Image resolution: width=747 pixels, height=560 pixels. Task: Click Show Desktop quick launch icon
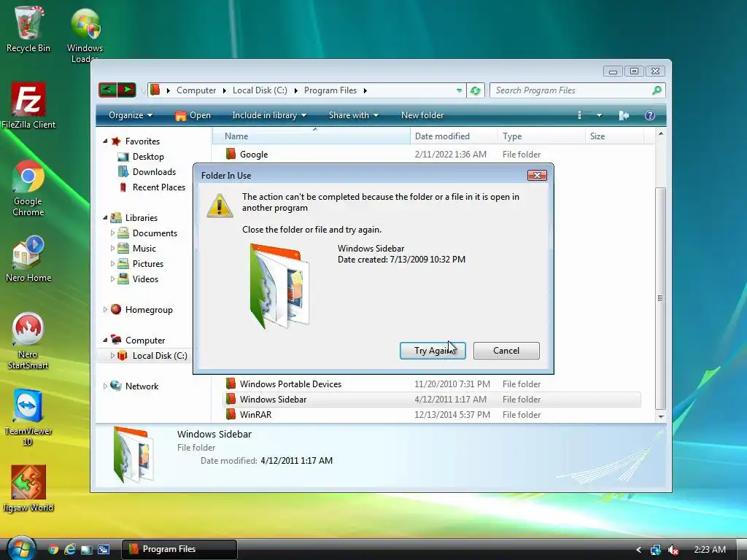click(x=87, y=550)
